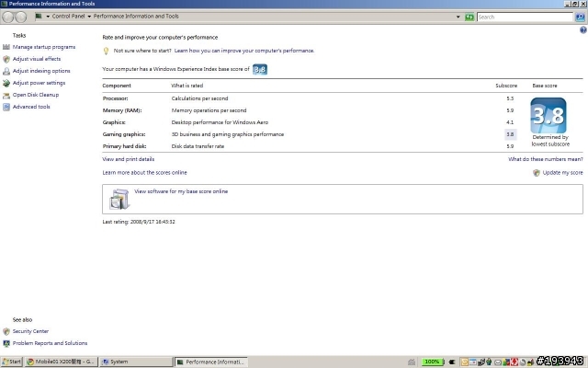Select Performance Information and Tools breadcrumb
The width and height of the screenshot is (588, 368).
(x=136, y=17)
